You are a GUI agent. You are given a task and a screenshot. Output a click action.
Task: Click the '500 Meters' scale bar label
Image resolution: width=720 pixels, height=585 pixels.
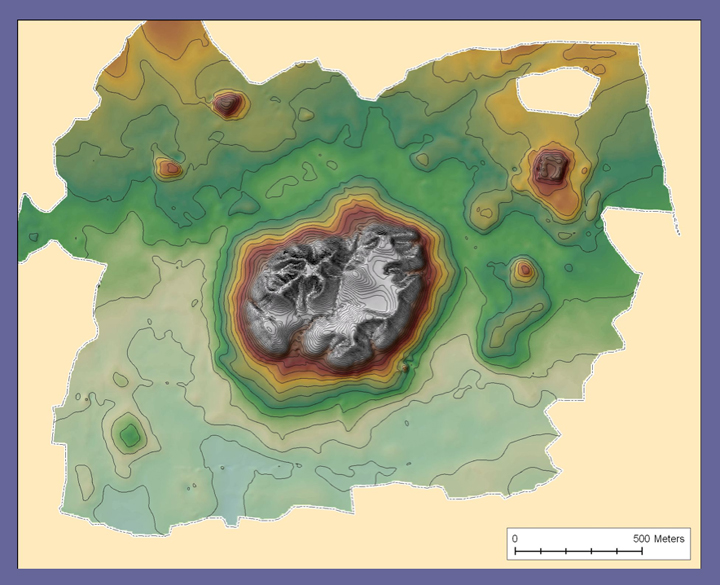click(658, 539)
